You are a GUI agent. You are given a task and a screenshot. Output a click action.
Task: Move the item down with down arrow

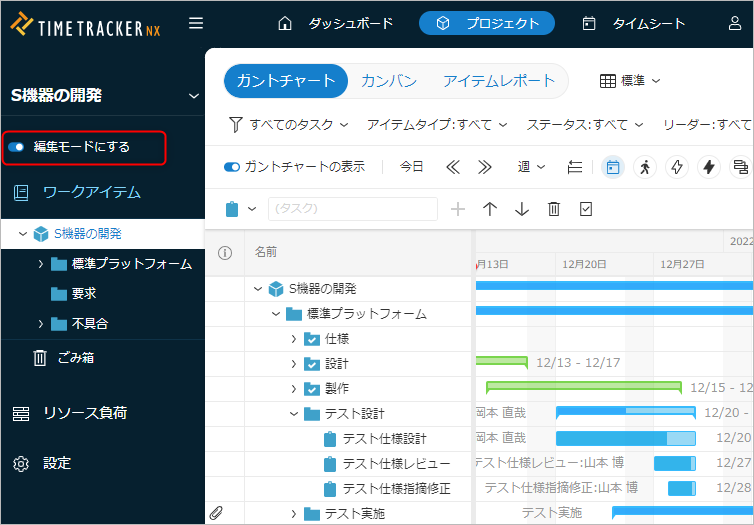522,209
